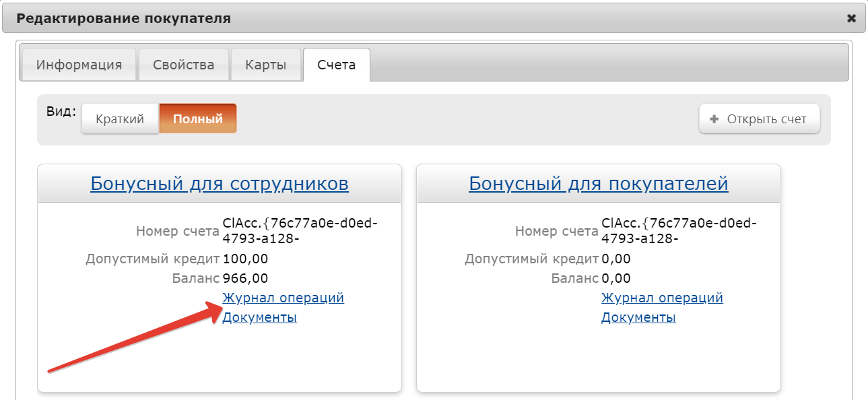Open the Свойства tab
This screenshot has height=400, width=868.
183,65
